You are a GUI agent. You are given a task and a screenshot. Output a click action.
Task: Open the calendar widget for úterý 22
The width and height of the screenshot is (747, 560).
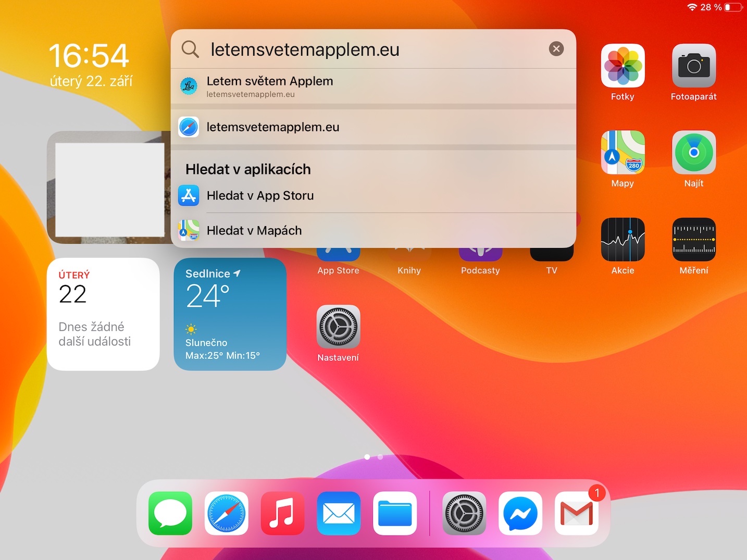pos(103,314)
